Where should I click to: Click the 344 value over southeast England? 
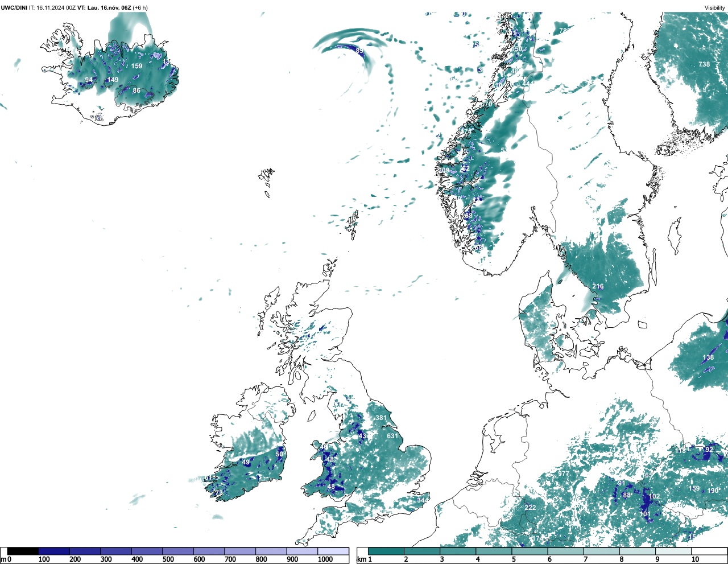[x=423, y=500]
